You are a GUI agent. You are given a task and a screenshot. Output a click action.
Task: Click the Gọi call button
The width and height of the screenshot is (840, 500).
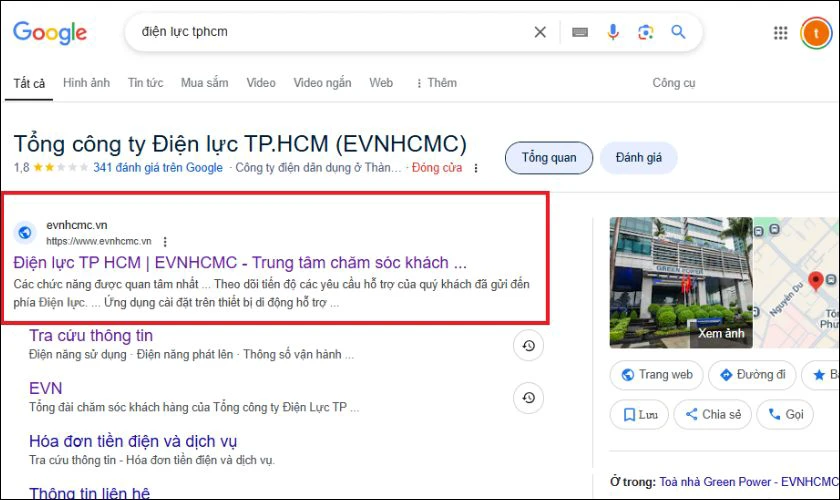coord(785,415)
